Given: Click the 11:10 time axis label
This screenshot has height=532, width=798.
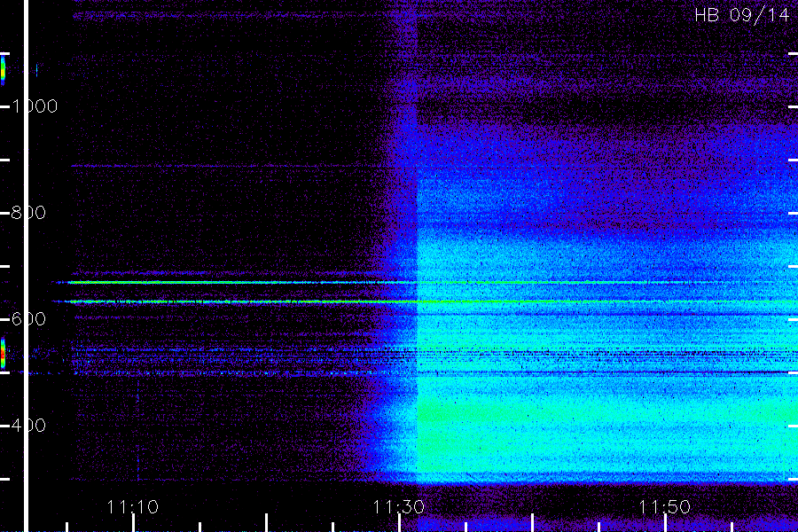Looking at the screenshot, I should pos(133,507).
